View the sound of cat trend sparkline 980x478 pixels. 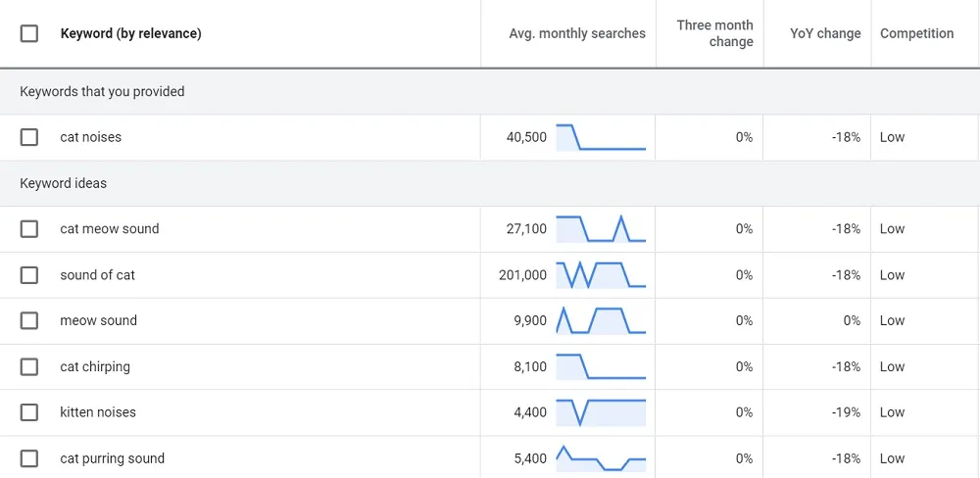[x=601, y=275]
